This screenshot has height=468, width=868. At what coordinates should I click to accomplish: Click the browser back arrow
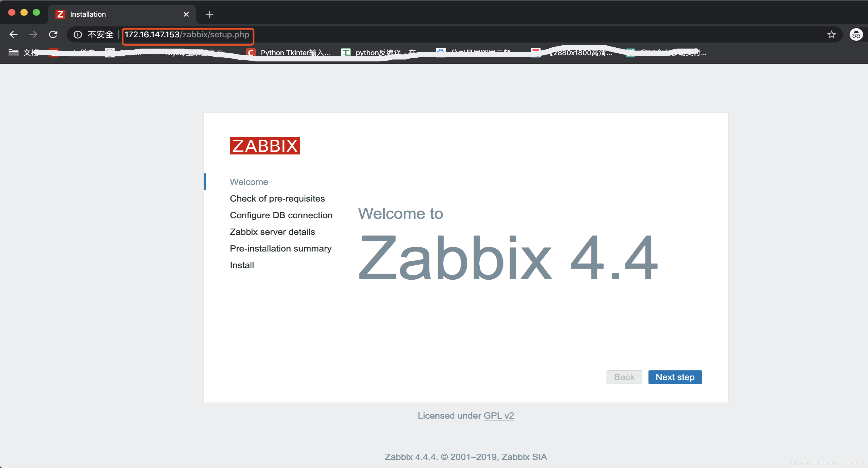13,34
